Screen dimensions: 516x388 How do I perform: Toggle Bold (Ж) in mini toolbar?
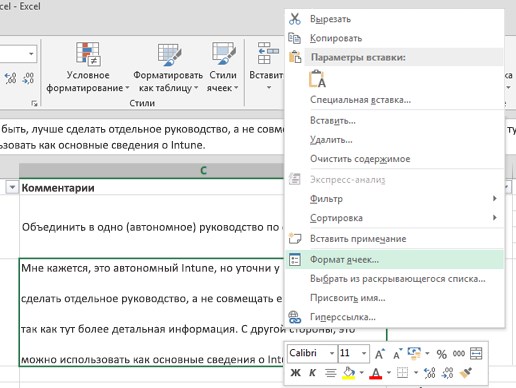[x=295, y=373]
